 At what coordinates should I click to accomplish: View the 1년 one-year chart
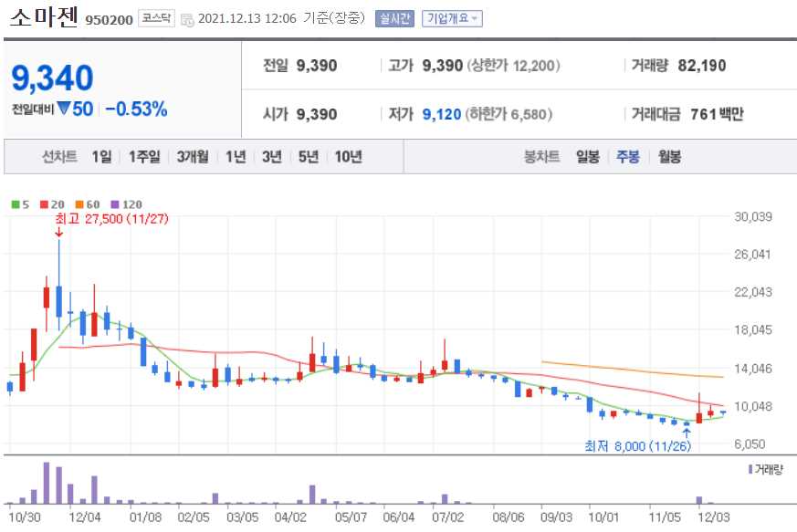pos(235,156)
